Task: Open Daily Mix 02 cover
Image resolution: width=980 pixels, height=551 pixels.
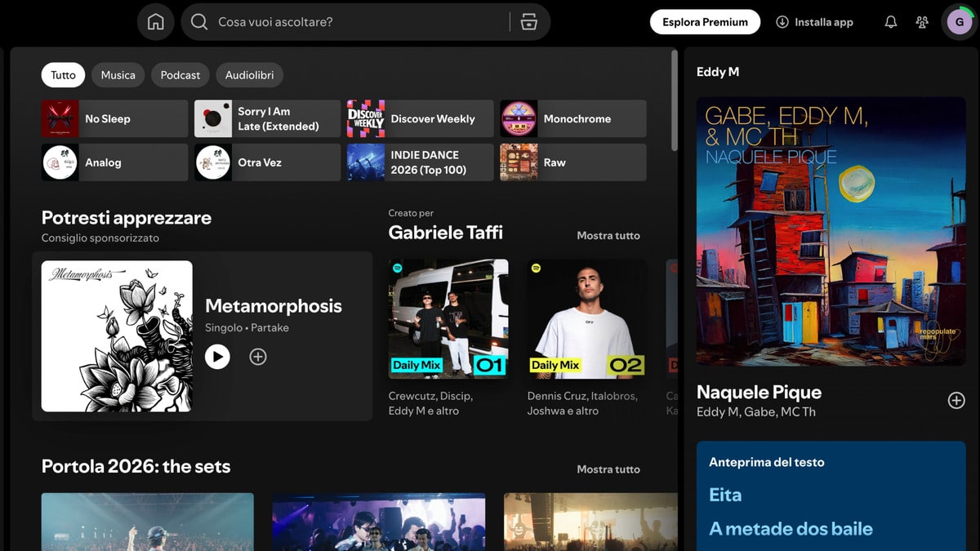Action: coord(587,319)
